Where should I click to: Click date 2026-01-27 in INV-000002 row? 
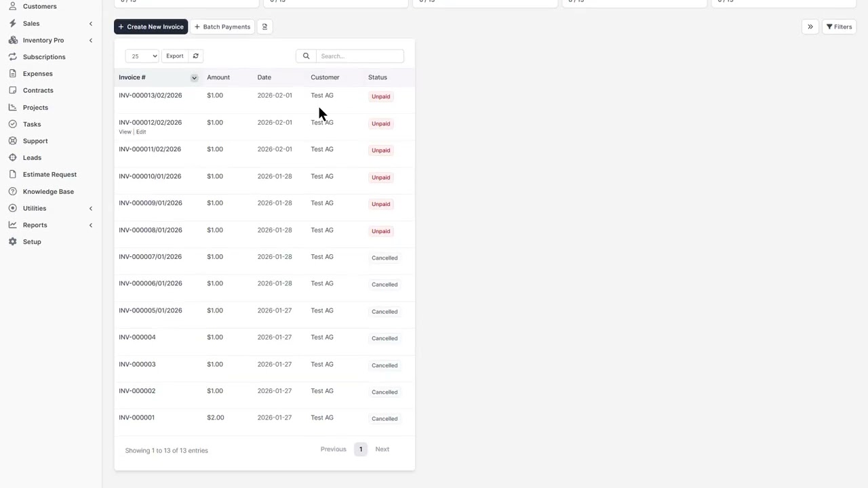tap(275, 391)
